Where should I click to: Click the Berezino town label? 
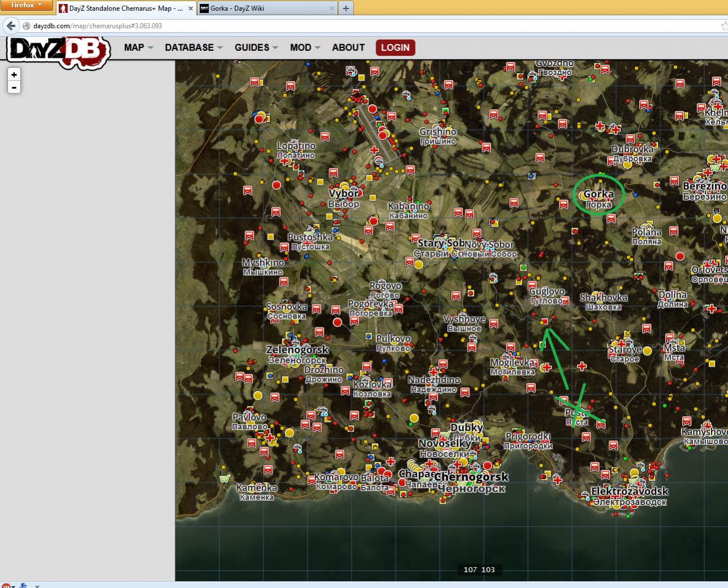705,191
